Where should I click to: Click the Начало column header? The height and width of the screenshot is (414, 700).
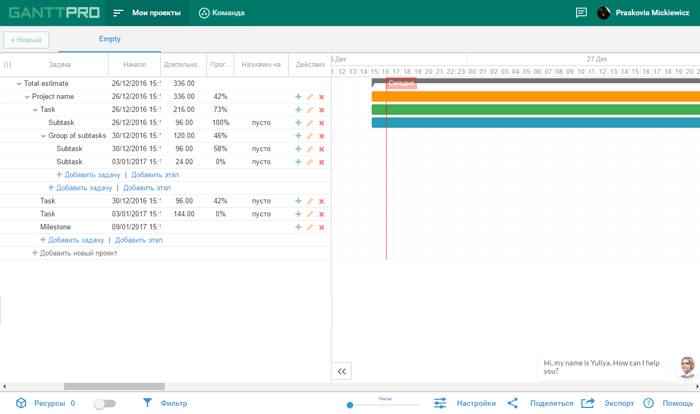(x=134, y=65)
